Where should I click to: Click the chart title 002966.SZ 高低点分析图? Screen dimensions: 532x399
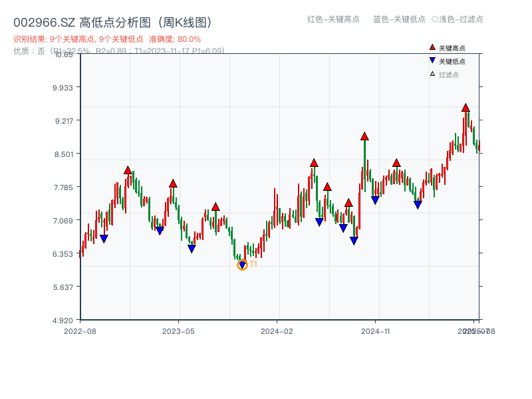[x=112, y=23]
